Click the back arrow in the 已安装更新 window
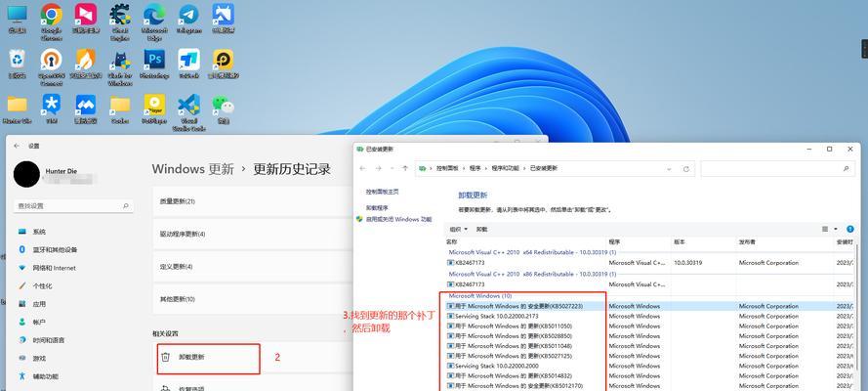The width and height of the screenshot is (868, 391). (x=362, y=168)
